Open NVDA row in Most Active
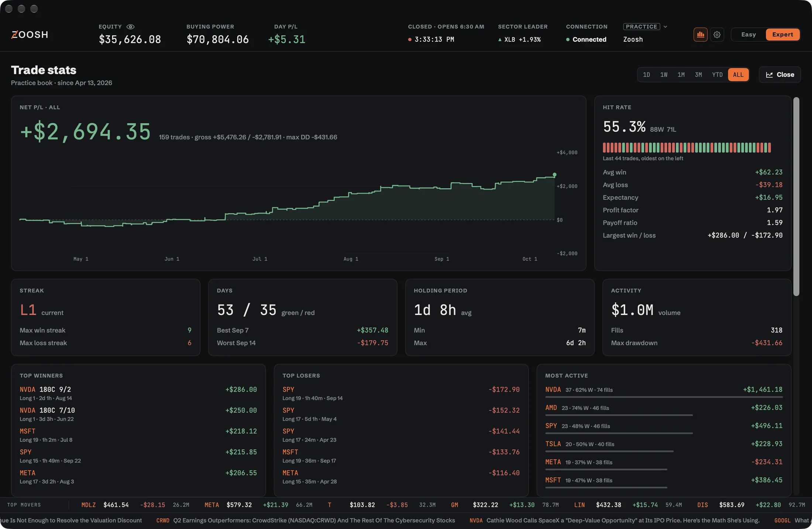The image size is (812, 529). click(664, 391)
